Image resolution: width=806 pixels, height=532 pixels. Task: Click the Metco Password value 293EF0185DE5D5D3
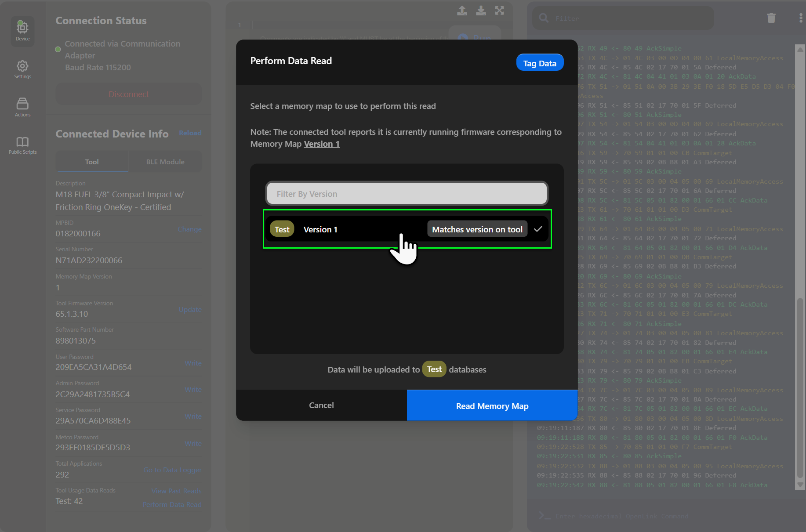coord(93,448)
